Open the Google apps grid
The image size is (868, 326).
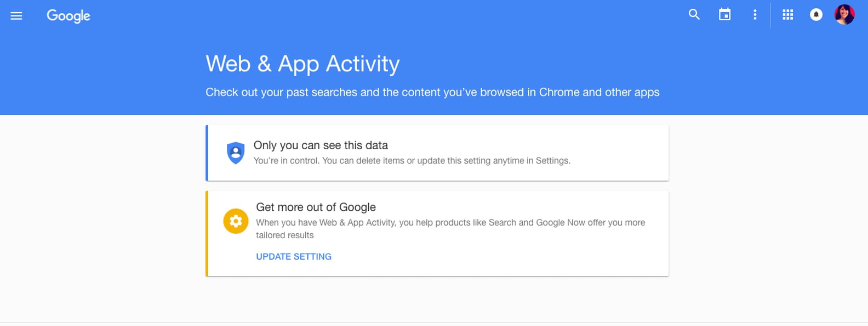pyautogui.click(x=787, y=15)
